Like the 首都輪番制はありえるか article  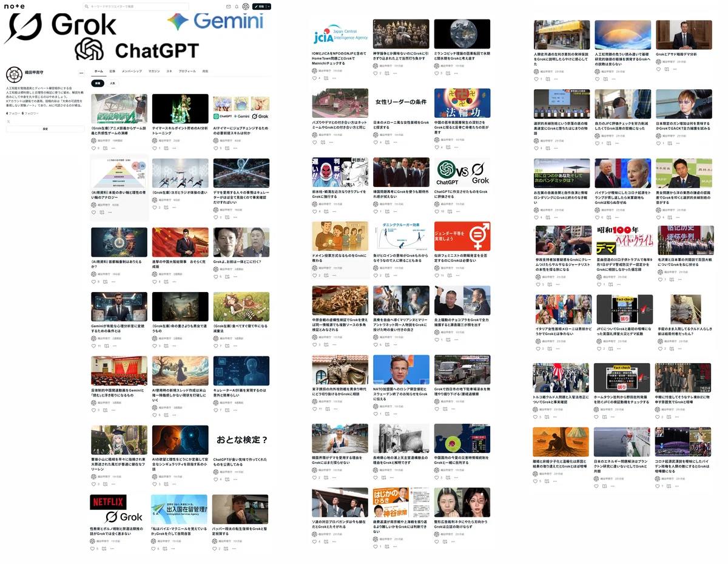coord(93,282)
